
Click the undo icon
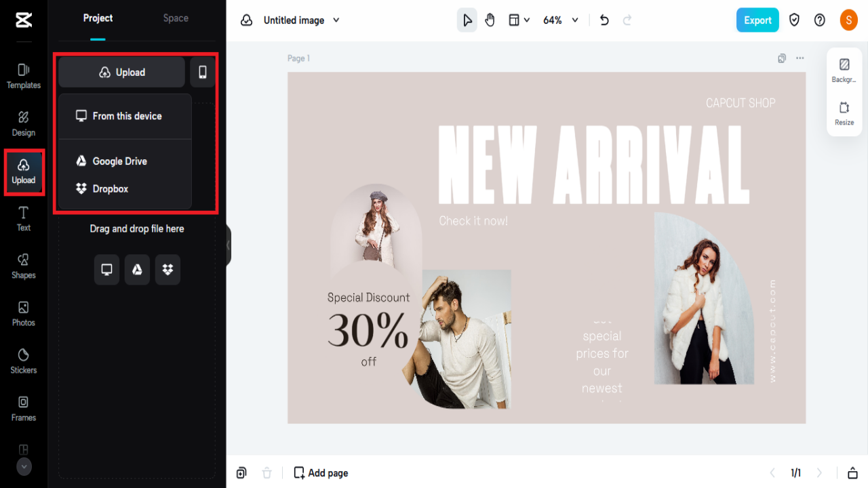(x=604, y=20)
